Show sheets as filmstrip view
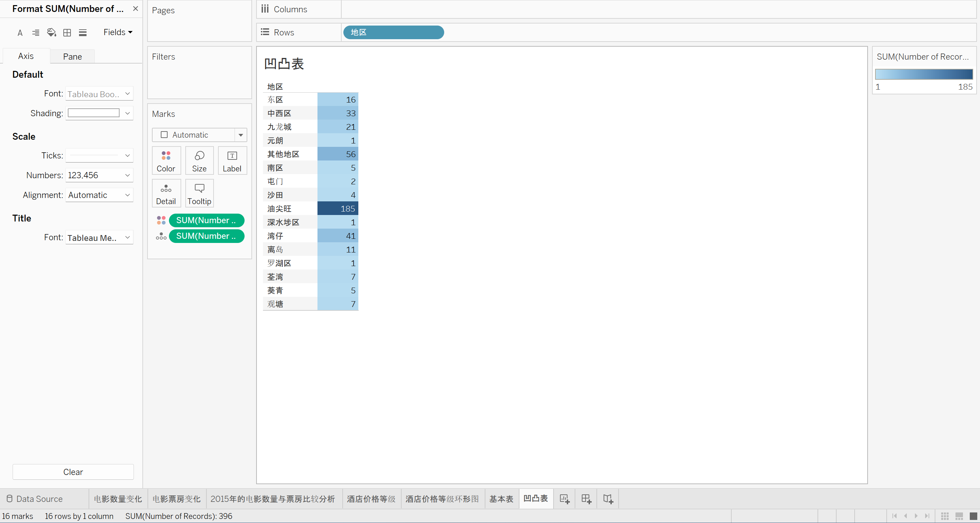This screenshot has width=980, height=523. 959,516
